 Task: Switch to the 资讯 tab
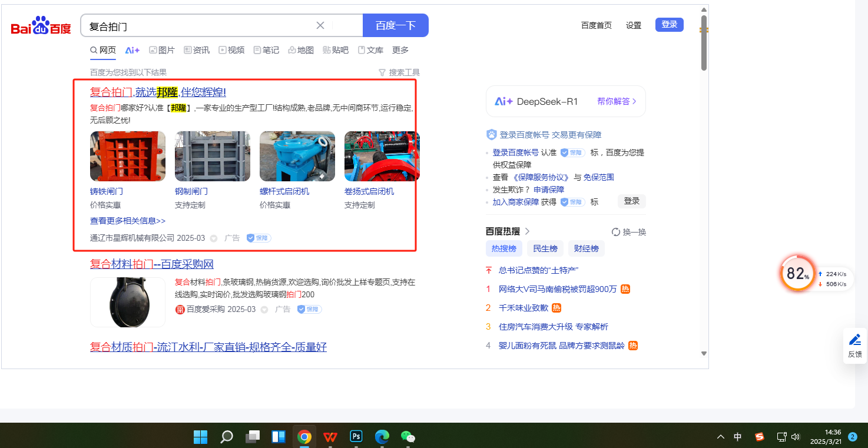[197, 50]
